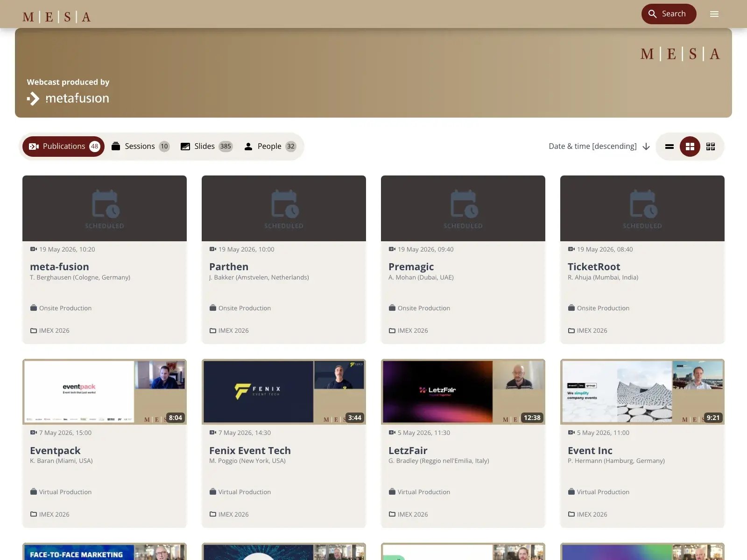Open the Fenix Event Tech title
The height and width of the screenshot is (560, 747).
coord(250,451)
